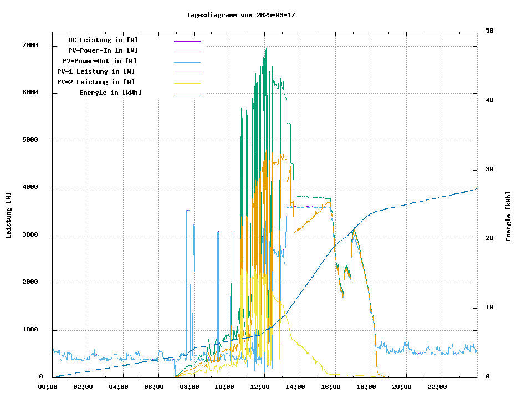This screenshot has width=532, height=399.
Task: Pick the "PV-1 Leistung in [W]" legend label
Action: 96,71
